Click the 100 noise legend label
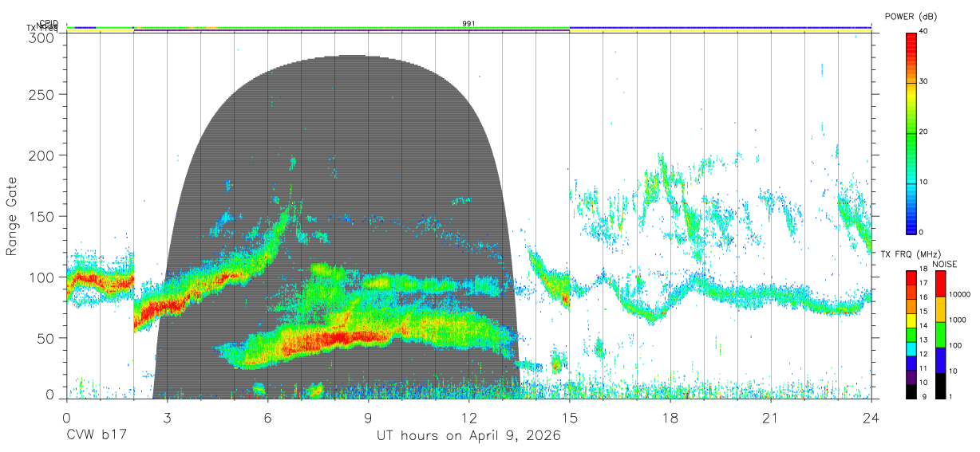980x452 pixels. pos(957,346)
